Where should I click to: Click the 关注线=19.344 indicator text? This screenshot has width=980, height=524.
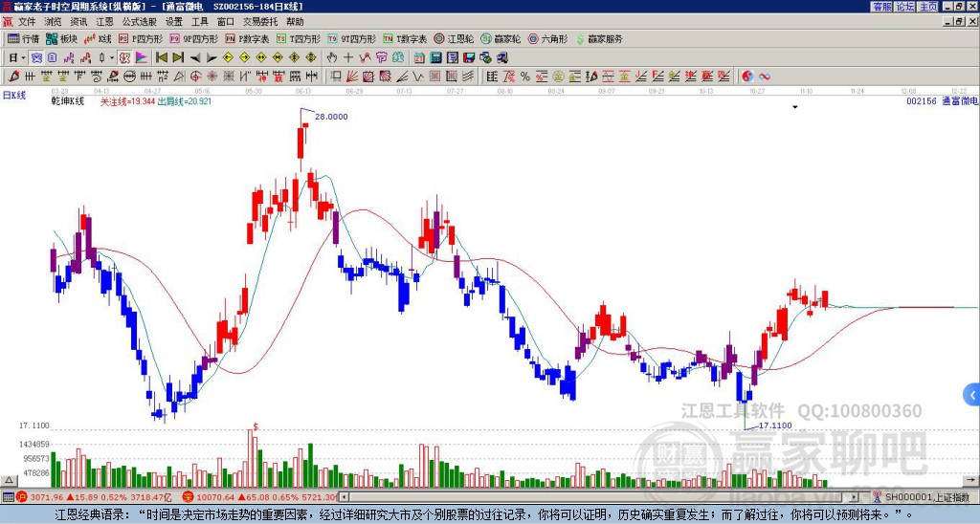(127, 101)
